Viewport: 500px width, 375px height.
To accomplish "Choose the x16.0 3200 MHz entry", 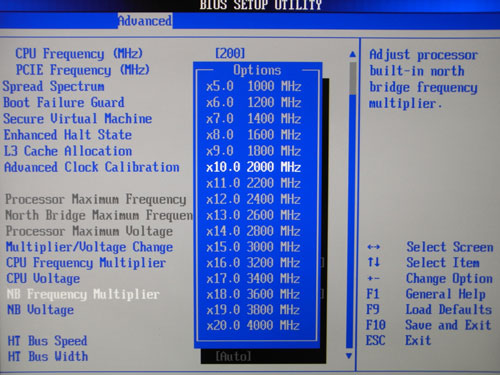I will (253, 263).
